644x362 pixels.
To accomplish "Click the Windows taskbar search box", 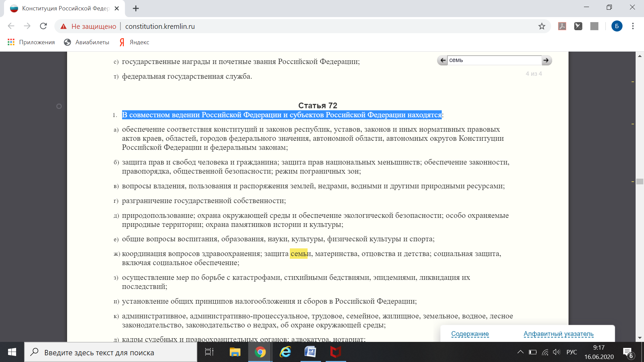I will pos(111,352).
